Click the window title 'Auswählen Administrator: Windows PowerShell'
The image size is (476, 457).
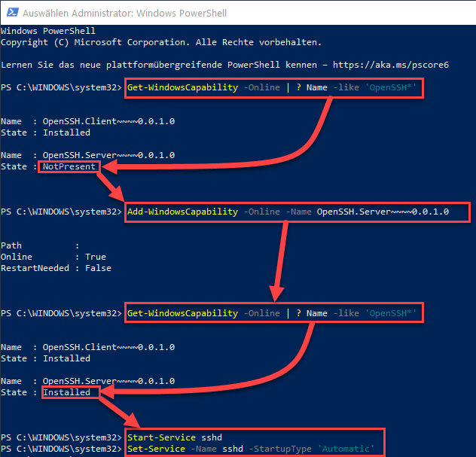pyautogui.click(x=124, y=13)
